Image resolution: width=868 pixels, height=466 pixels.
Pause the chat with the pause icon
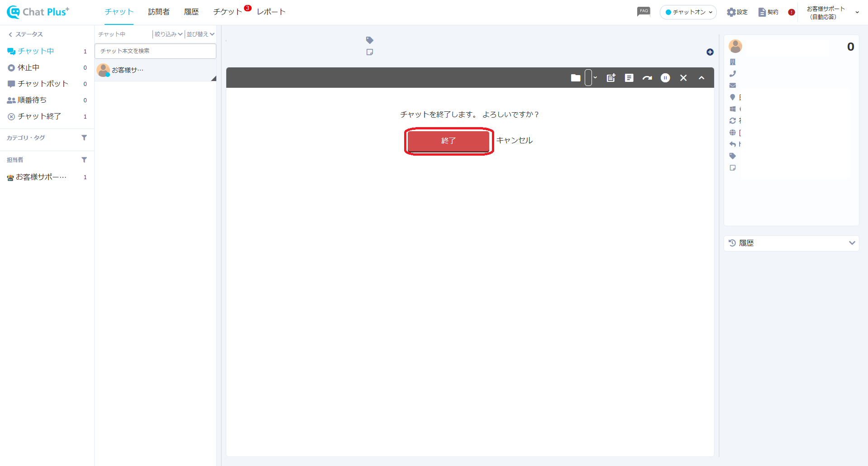(x=665, y=78)
